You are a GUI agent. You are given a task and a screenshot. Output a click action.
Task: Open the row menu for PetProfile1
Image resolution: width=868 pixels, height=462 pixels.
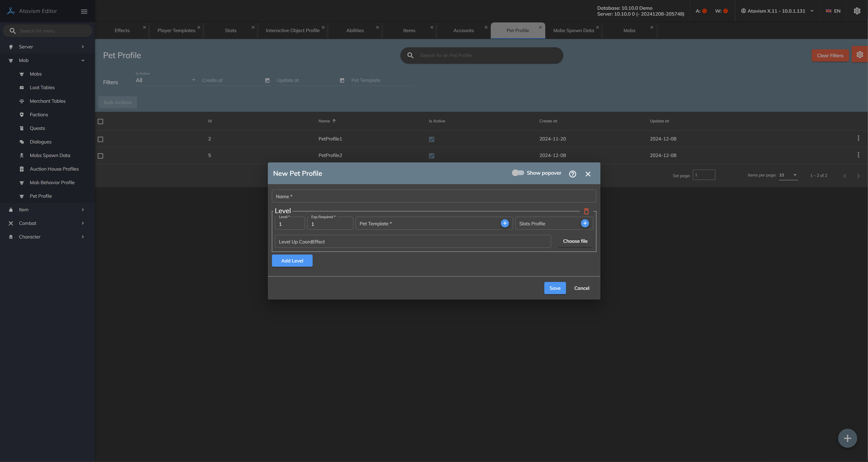click(858, 138)
